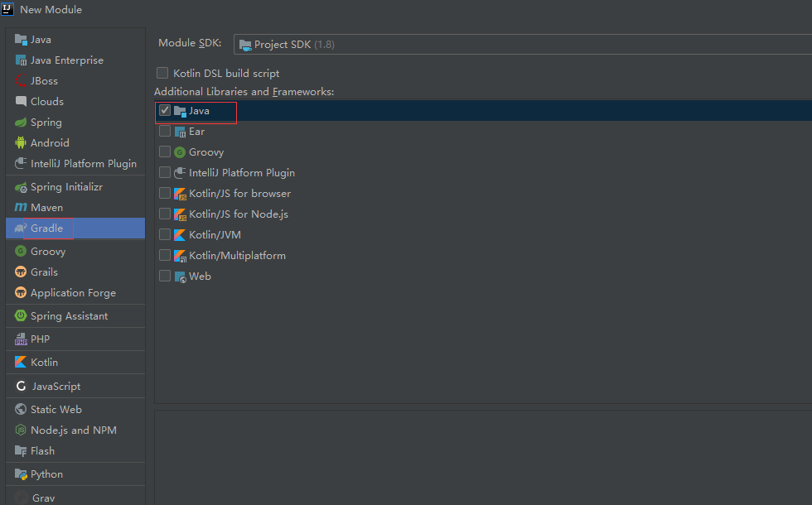
Task: Select Python module label
Action: point(46,474)
